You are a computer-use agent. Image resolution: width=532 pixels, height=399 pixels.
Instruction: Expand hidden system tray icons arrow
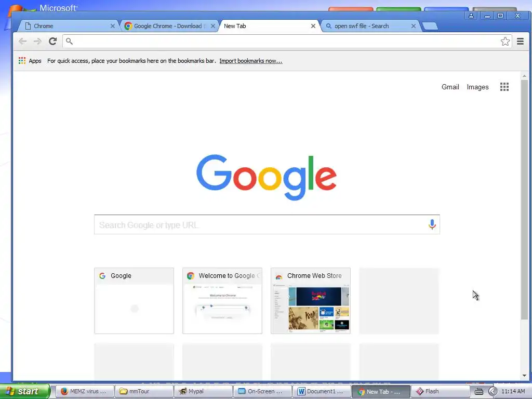pos(493,392)
